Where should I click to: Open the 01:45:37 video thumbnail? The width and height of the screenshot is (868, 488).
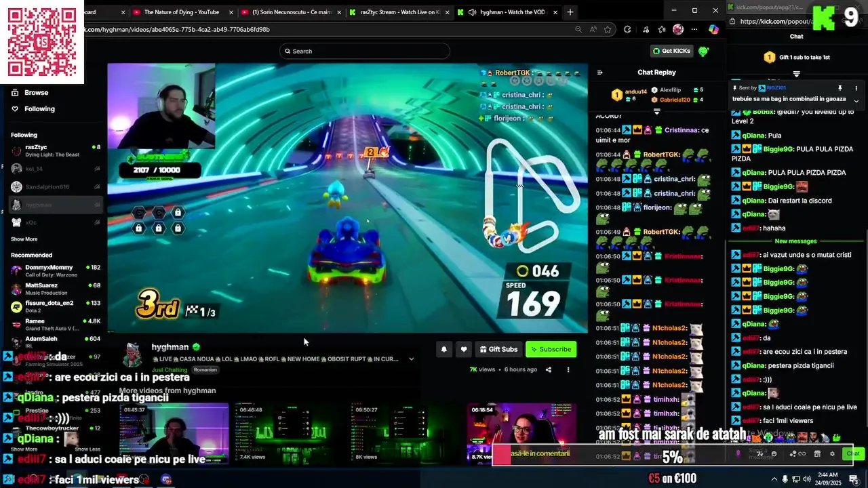click(x=174, y=432)
